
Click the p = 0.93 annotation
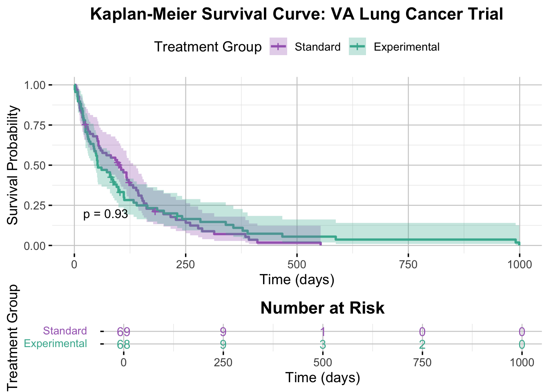coord(105,214)
